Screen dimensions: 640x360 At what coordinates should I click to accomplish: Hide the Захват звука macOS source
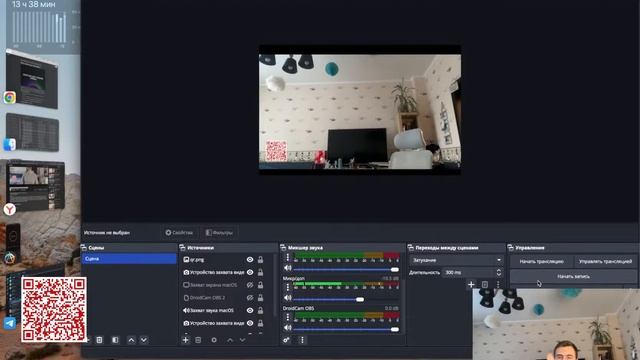[250, 310]
